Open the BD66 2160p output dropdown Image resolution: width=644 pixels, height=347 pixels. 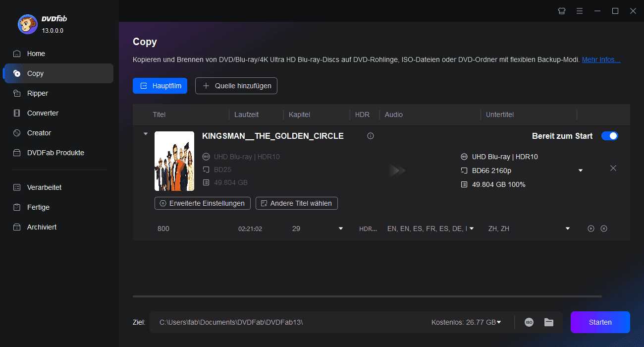point(581,171)
